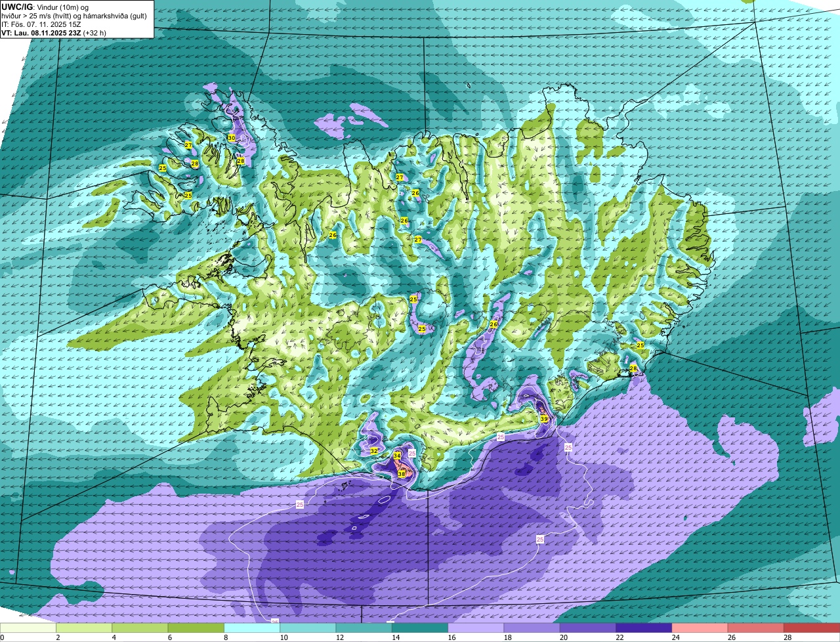The image size is (840, 642).
Task: Click the yellow '39' max gust label
Action: click(544, 419)
